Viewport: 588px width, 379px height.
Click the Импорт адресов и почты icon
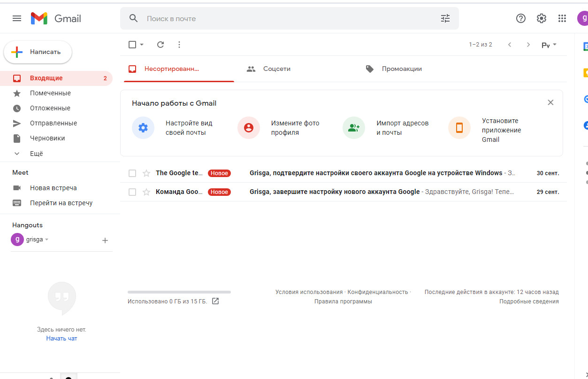coord(354,128)
